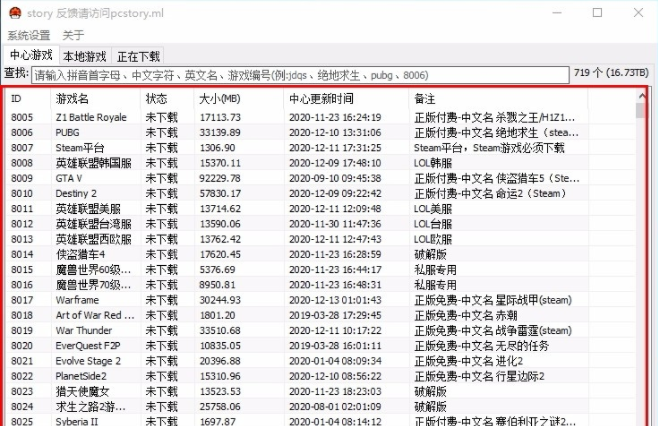Select the 猎天使魔女 row
This screenshot has width=658, height=426.
coord(321,392)
